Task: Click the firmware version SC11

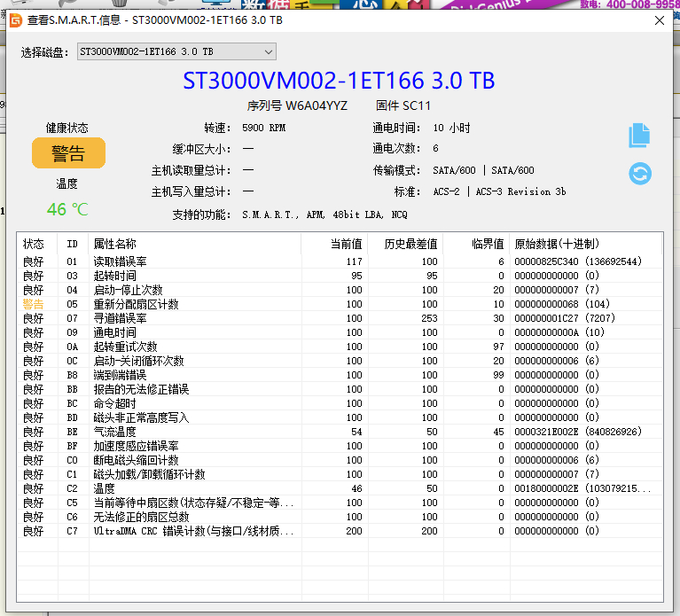Action: point(417,105)
